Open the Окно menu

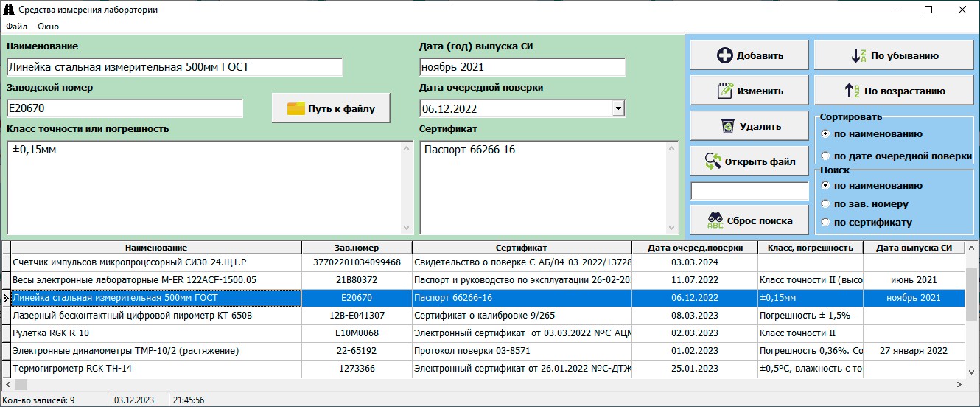click(x=48, y=27)
